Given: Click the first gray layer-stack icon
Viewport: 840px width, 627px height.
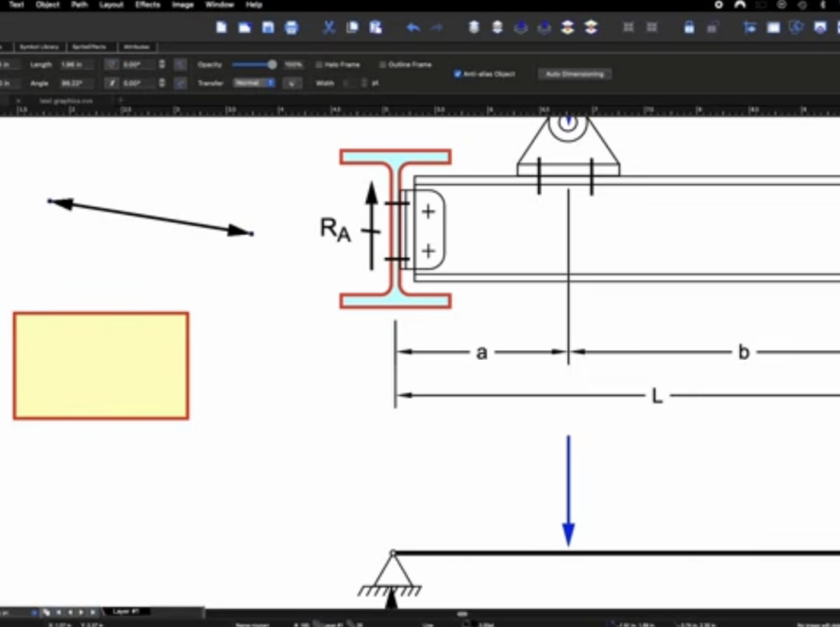Looking at the screenshot, I should click(474, 27).
